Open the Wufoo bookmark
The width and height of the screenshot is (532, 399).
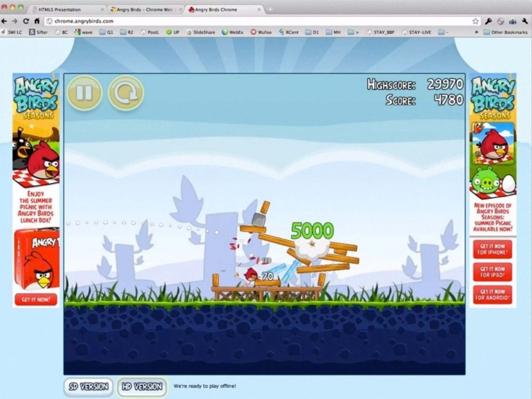point(261,32)
